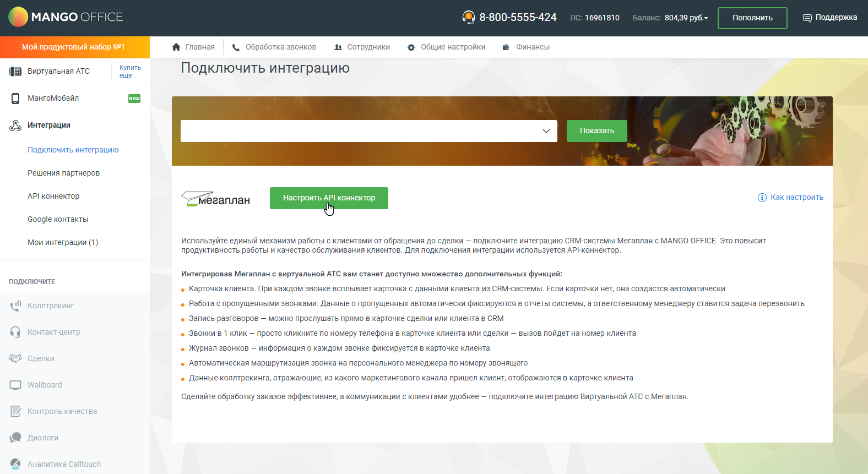Click inside the integration search field

(369, 131)
